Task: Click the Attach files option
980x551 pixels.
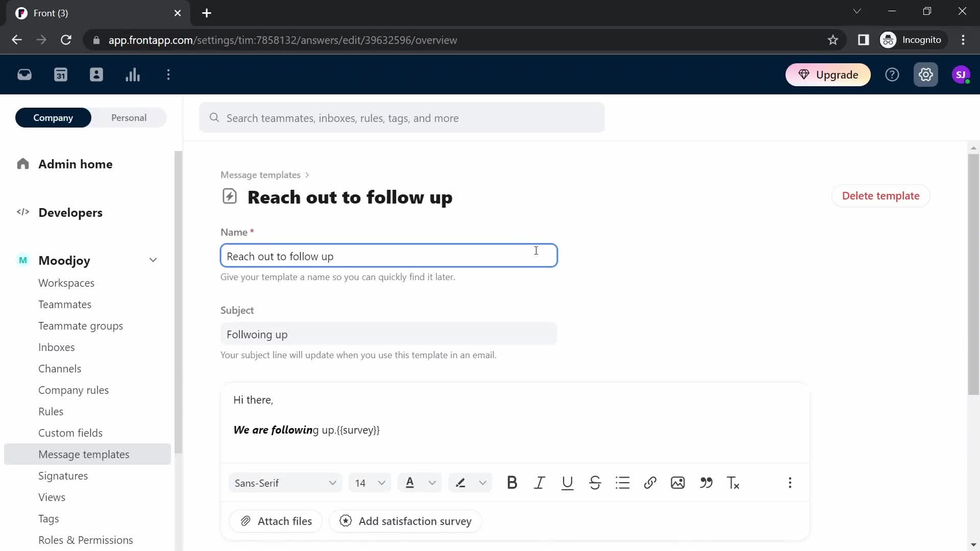Action: pyautogui.click(x=276, y=521)
